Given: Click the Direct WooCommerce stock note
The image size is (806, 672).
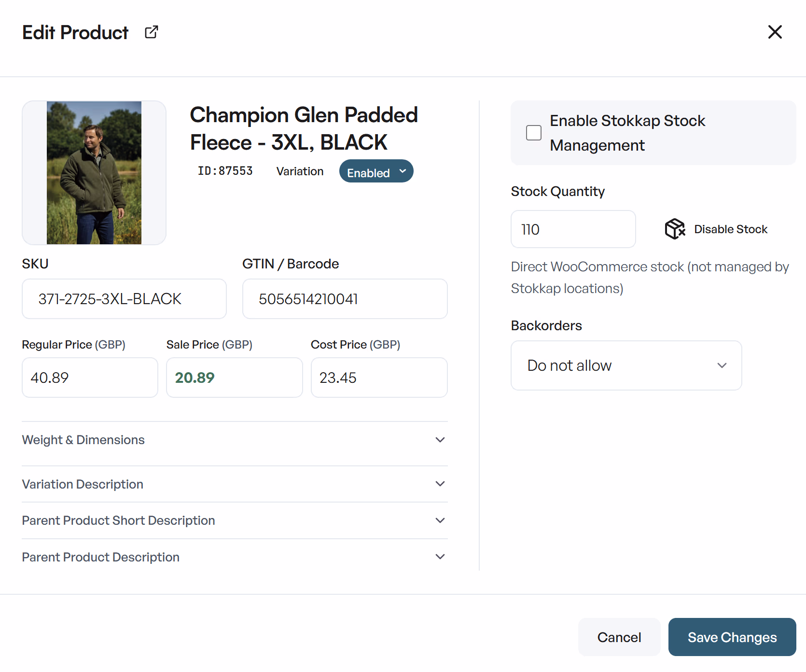Looking at the screenshot, I should tap(650, 278).
